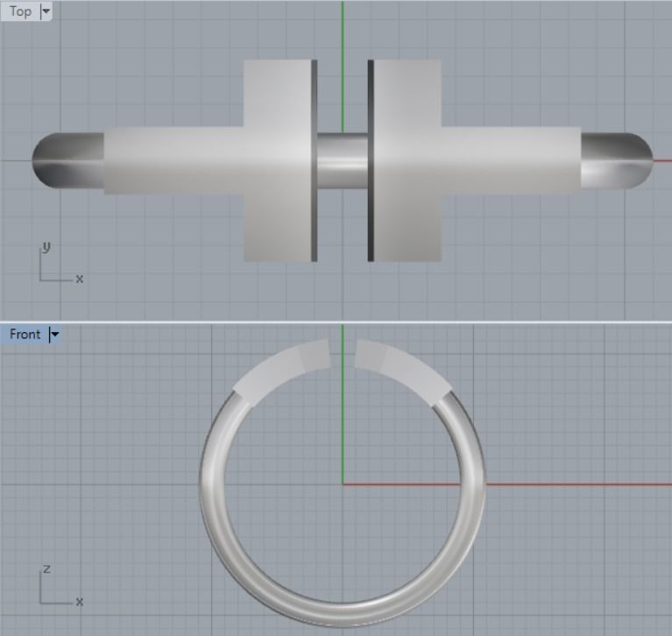Click the Front viewport title label
Image resolution: width=672 pixels, height=636 pixels.
pyautogui.click(x=25, y=334)
